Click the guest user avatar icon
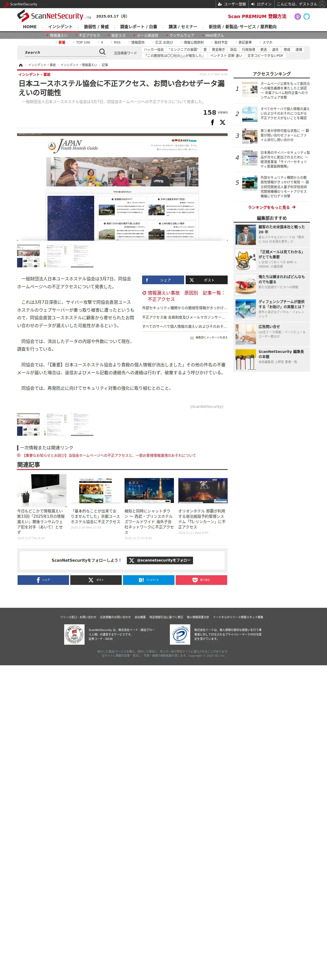The height and width of the screenshot is (980, 327). (x=322, y=4)
